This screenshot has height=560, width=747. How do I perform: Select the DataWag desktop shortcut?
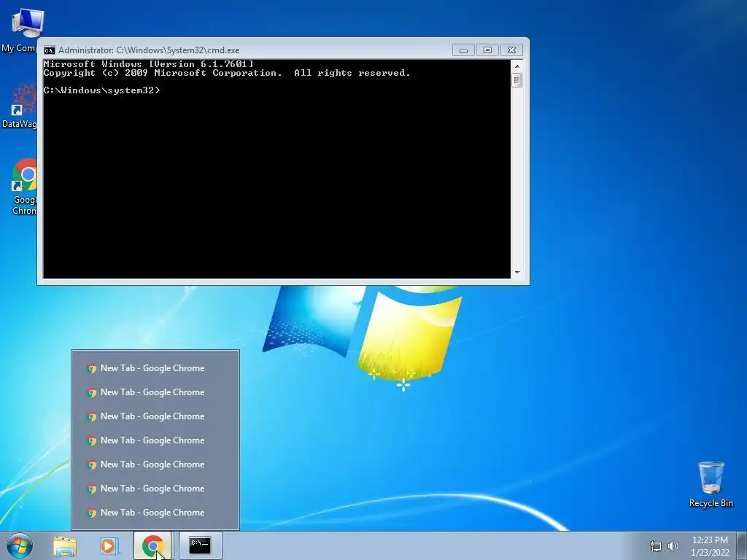(19, 106)
